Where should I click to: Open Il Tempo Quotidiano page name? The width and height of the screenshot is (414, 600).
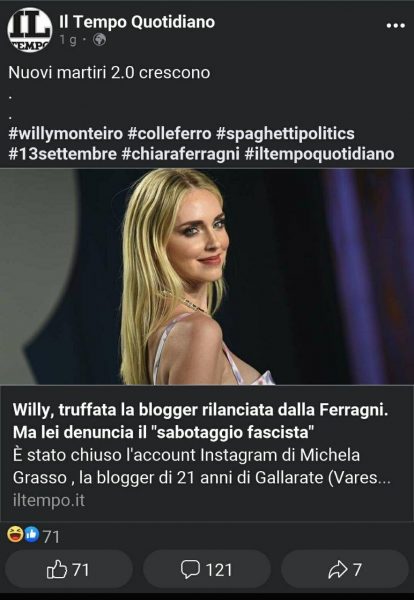click(x=137, y=22)
